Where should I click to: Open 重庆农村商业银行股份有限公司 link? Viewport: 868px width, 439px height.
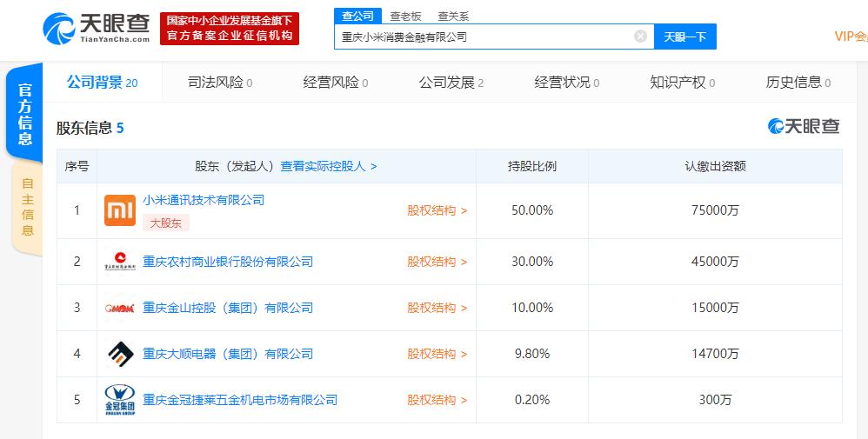click(228, 262)
